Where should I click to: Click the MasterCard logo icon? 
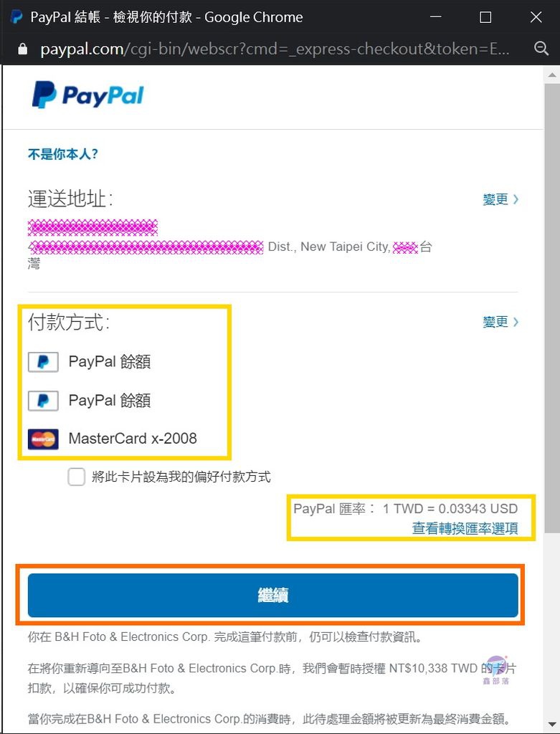(43, 439)
